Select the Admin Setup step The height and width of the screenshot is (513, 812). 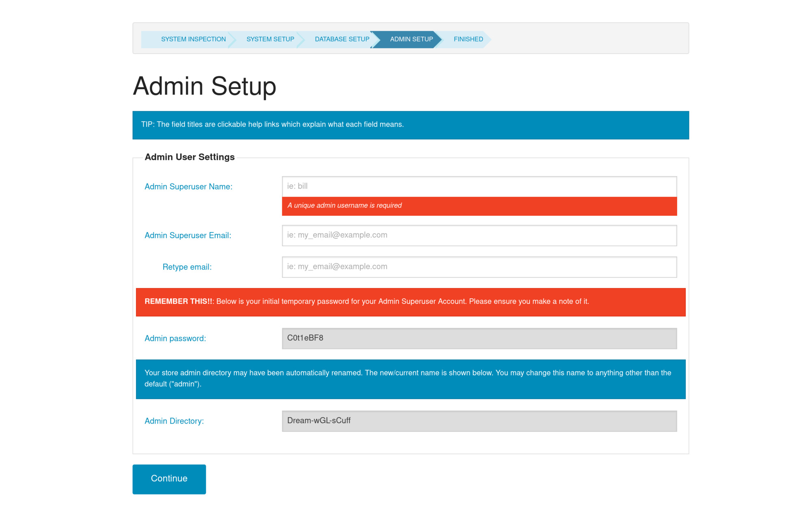tap(411, 39)
